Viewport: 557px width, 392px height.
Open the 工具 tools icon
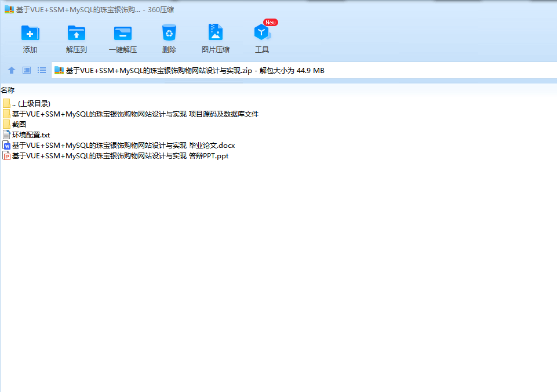coord(262,32)
